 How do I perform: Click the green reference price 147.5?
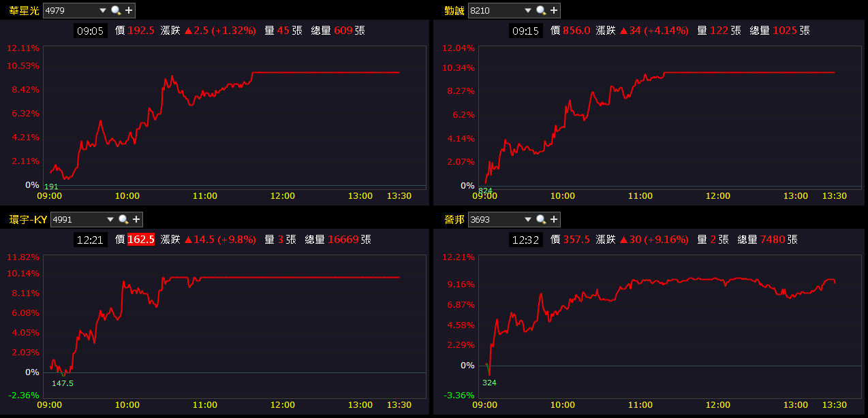63,383
